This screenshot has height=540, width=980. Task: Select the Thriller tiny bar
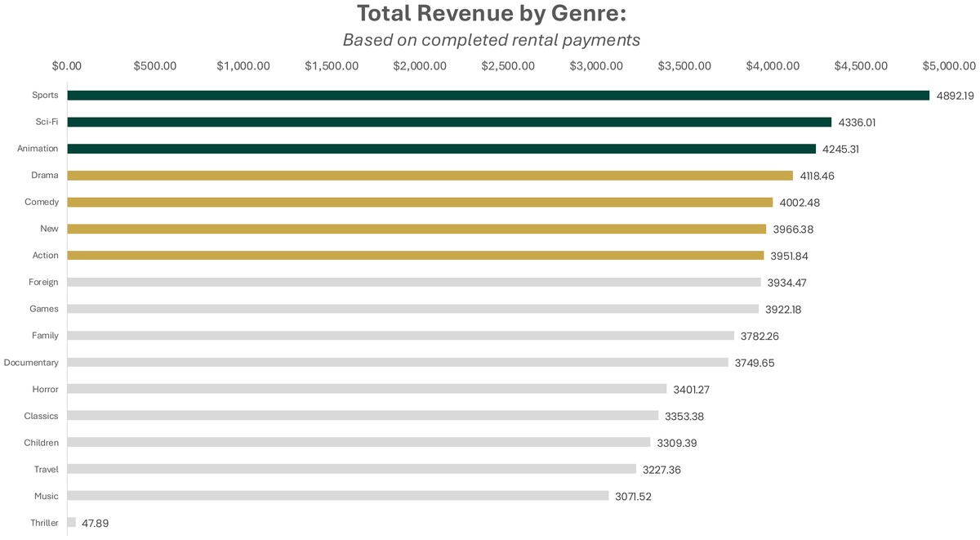tap(70, 522)
